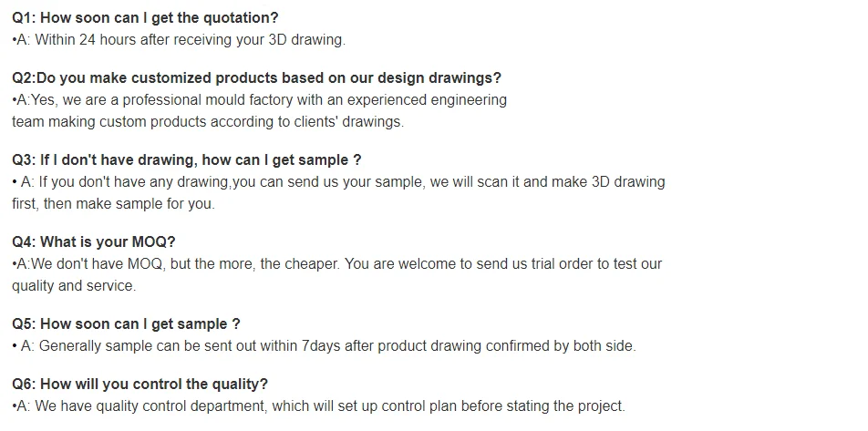The height and width of the screenshot is (431, 868).
Task: Select the Q2 question about customized products
Action: 256,78
